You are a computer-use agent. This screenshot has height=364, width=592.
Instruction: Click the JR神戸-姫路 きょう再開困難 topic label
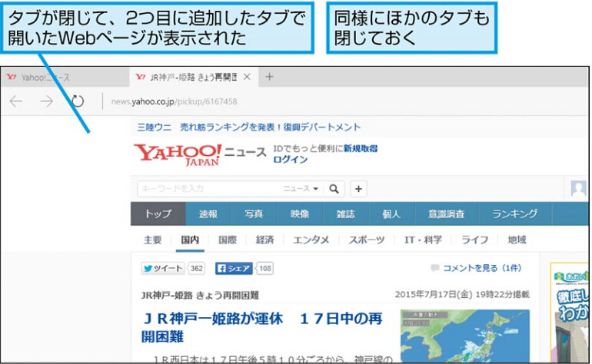click(x=200, y=296)
